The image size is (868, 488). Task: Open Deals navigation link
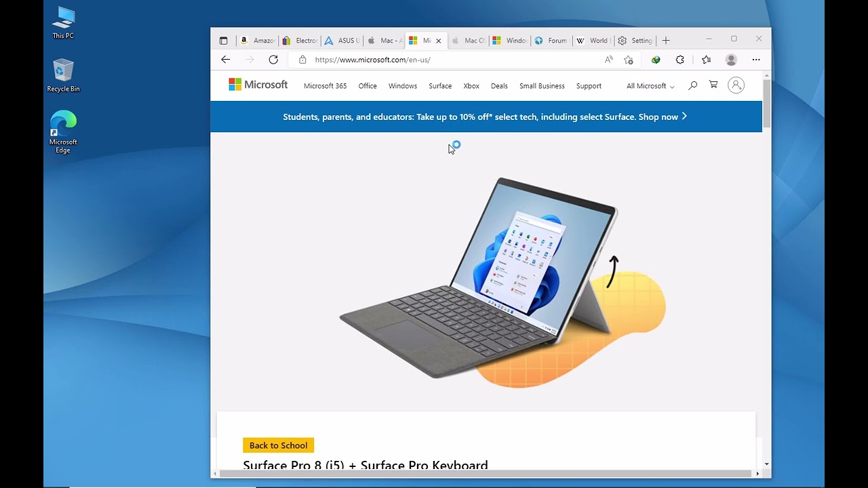point(499,86)
